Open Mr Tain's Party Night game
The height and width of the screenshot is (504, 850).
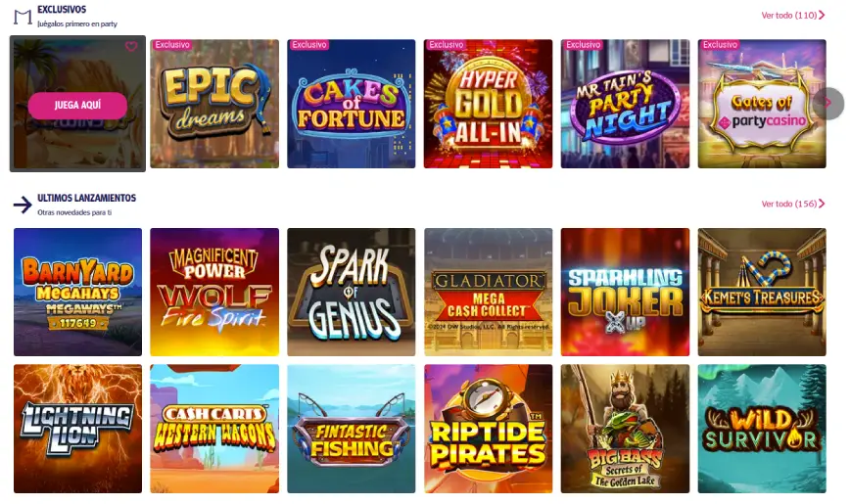coord(625,104)
